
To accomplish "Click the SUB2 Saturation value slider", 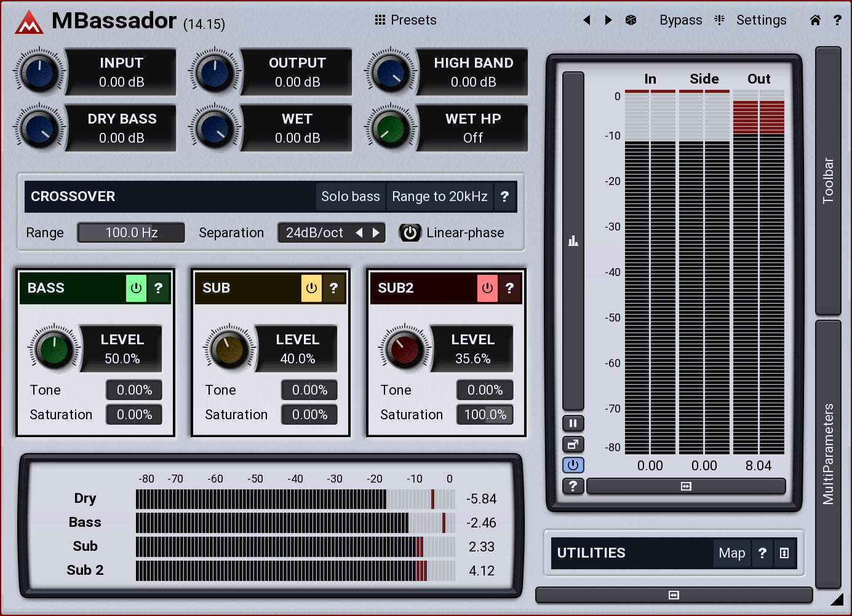I will (485, 415).
